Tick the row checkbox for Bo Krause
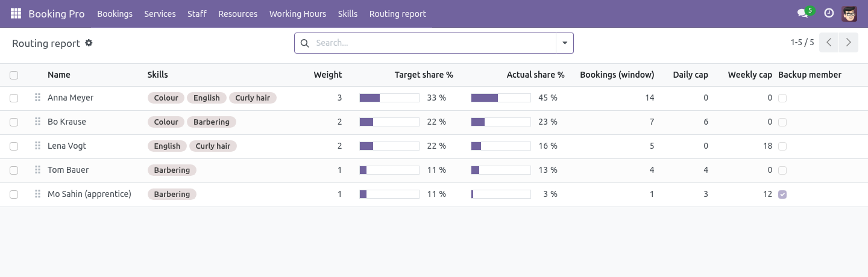 [14, 122]
